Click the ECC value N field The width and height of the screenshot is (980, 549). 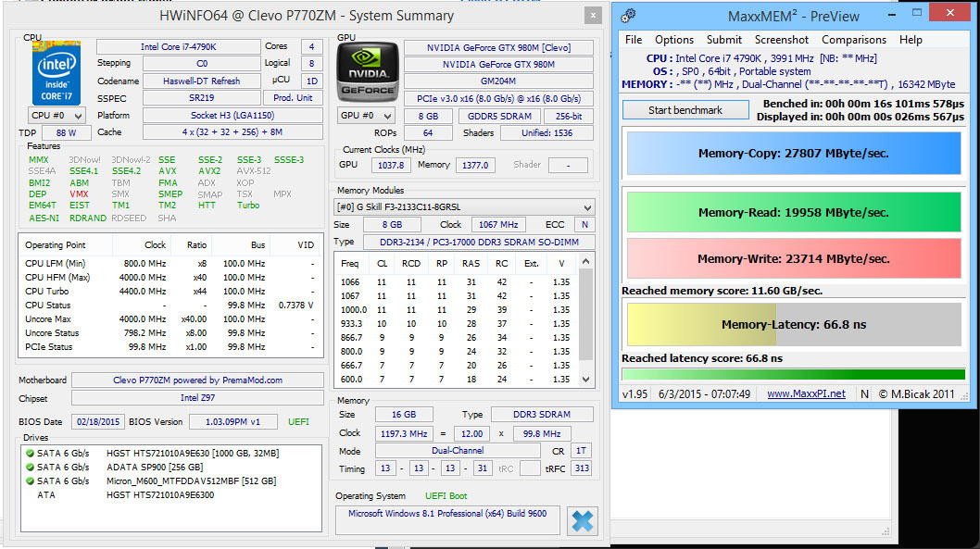tap(585, 225)
